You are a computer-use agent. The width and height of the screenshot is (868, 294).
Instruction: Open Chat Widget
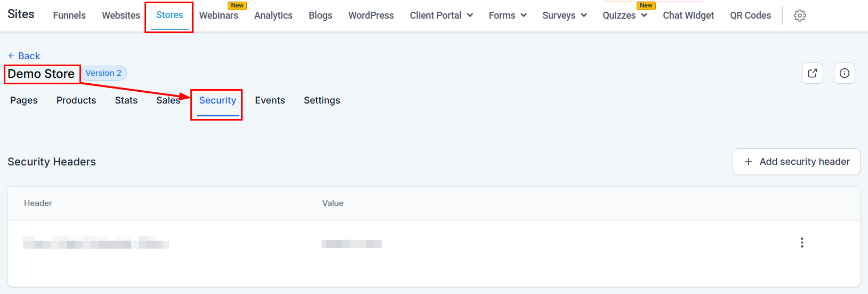[x=688, y=15]
